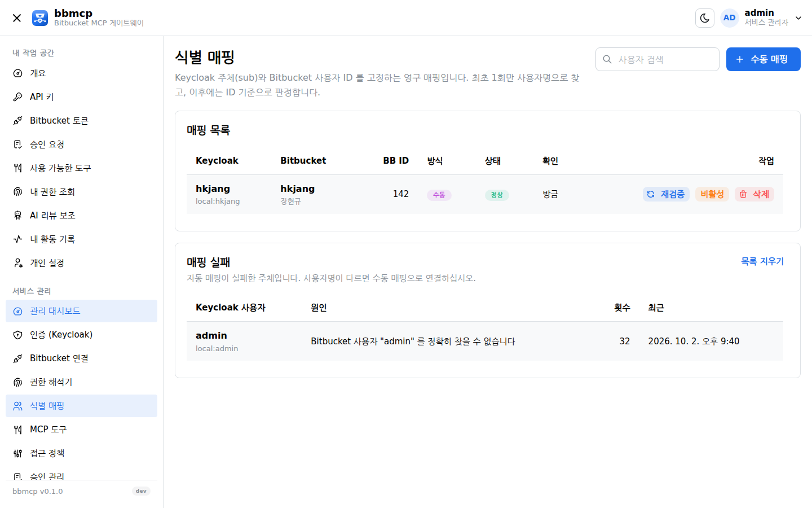Go to Bitbucket 토큰 page

coord(81,121)
